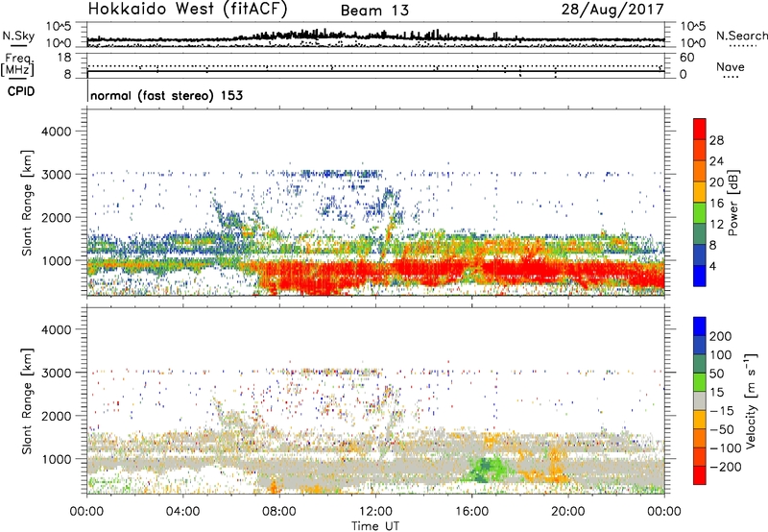The image size is (768, 532).
Task: Click the 'Freq. [MHz]' axis label
Action: click(17, 64)
